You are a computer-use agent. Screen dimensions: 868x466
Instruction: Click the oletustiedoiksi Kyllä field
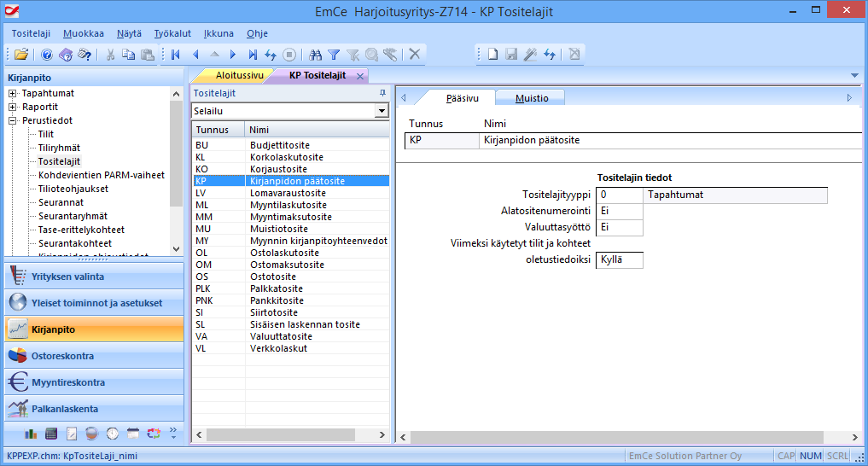620,259
